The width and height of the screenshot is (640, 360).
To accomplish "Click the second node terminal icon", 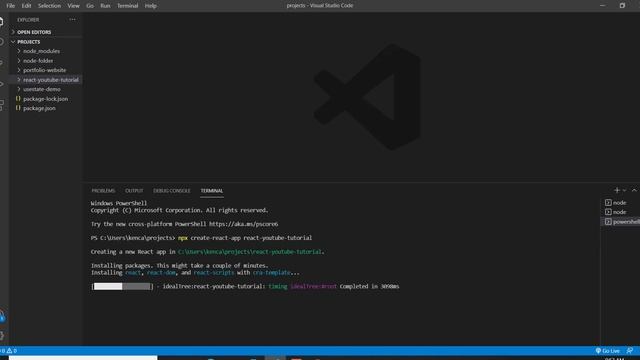I will [x=608, y=212].
